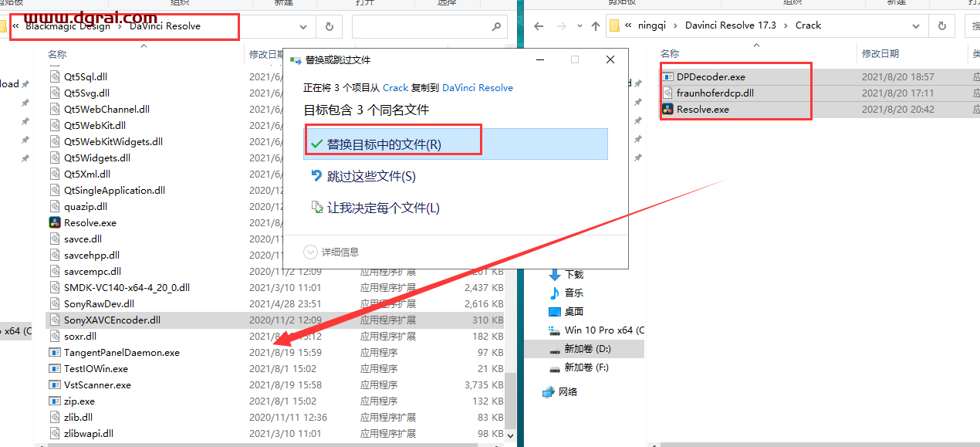Click the search box in the left explorer window

coord(421,26)
